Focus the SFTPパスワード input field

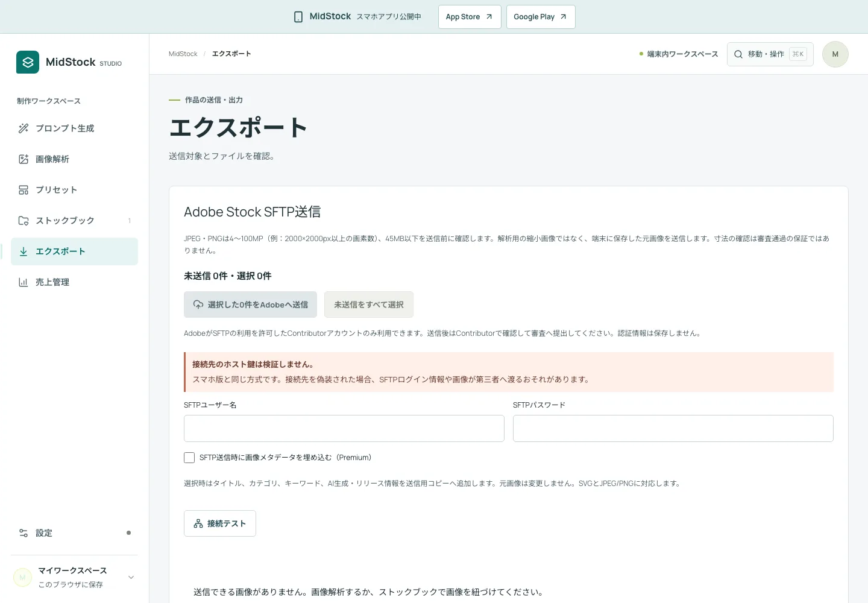pyautogui.click(x=673, y=428)
